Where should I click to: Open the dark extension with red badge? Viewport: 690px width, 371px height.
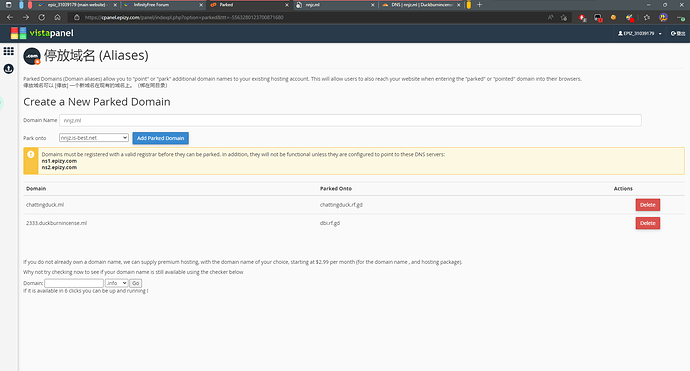coord(598,18)
